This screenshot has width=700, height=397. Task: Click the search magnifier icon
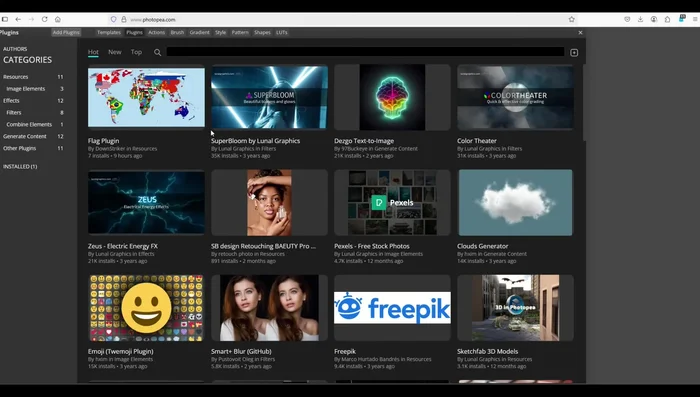click(158, 52)
